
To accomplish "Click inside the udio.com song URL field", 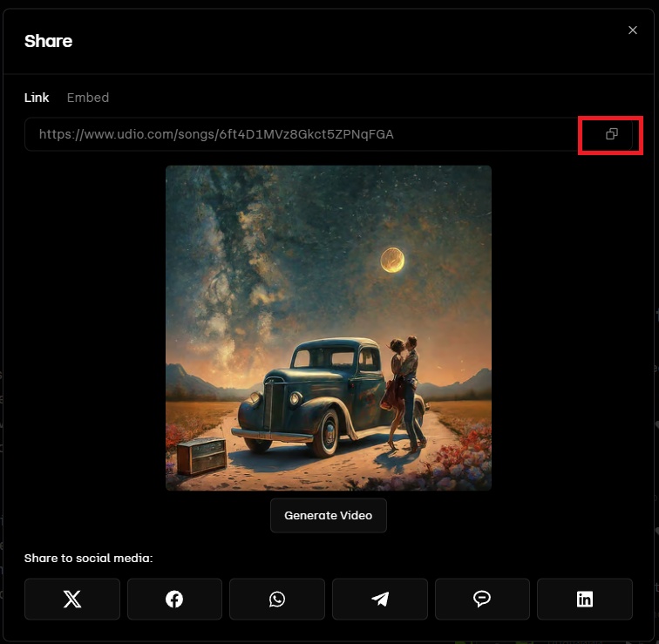I will (296, 134).
